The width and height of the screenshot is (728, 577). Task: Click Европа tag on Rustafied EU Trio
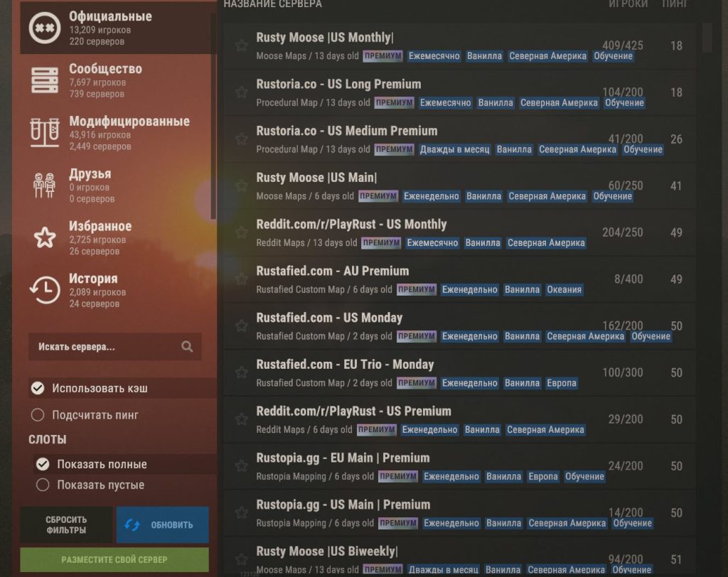pyautogui.click(x=562, y=383)
